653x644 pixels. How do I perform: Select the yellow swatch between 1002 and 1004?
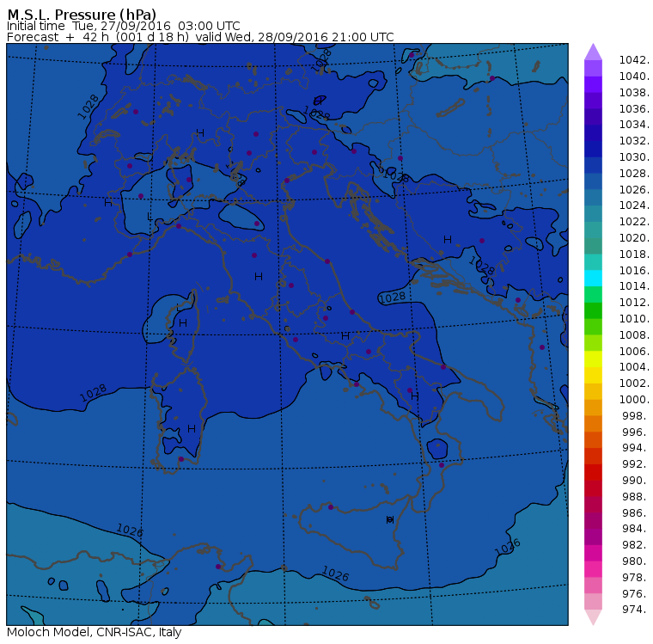pos(593,375)
